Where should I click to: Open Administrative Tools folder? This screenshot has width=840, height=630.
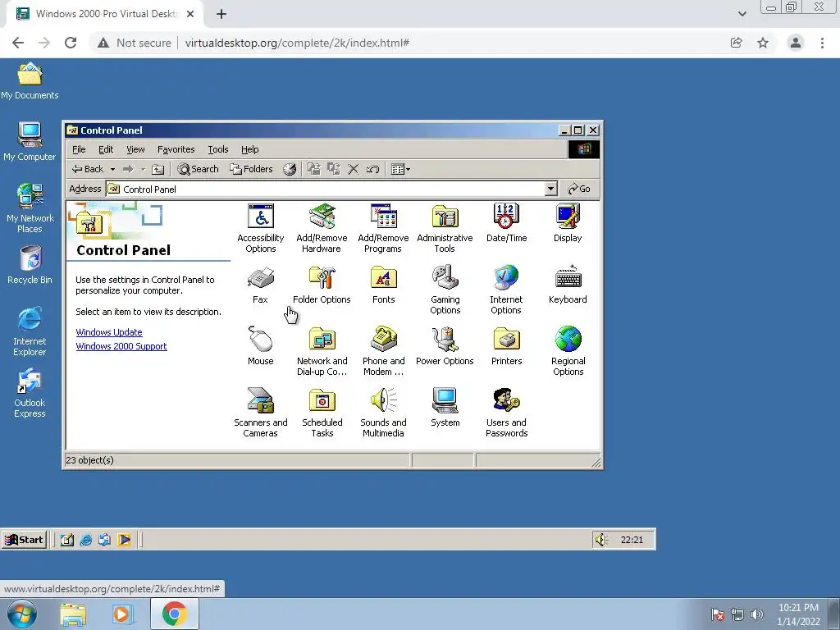coord(445,228)
